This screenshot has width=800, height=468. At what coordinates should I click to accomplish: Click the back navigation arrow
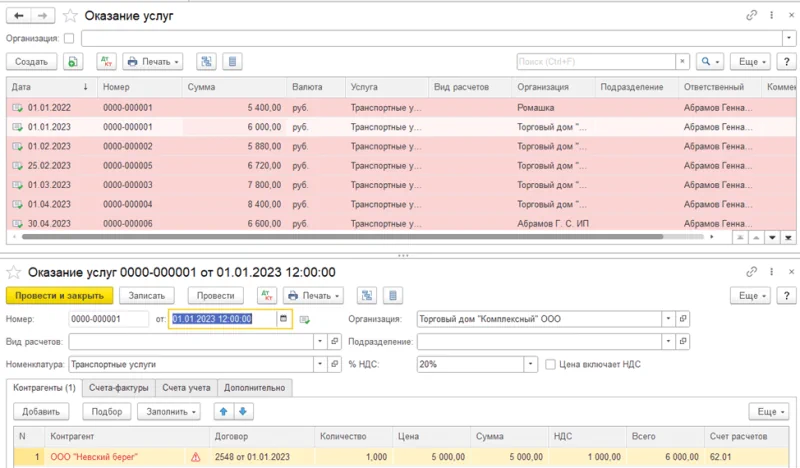pyautogui.click(x=19, y=16)
